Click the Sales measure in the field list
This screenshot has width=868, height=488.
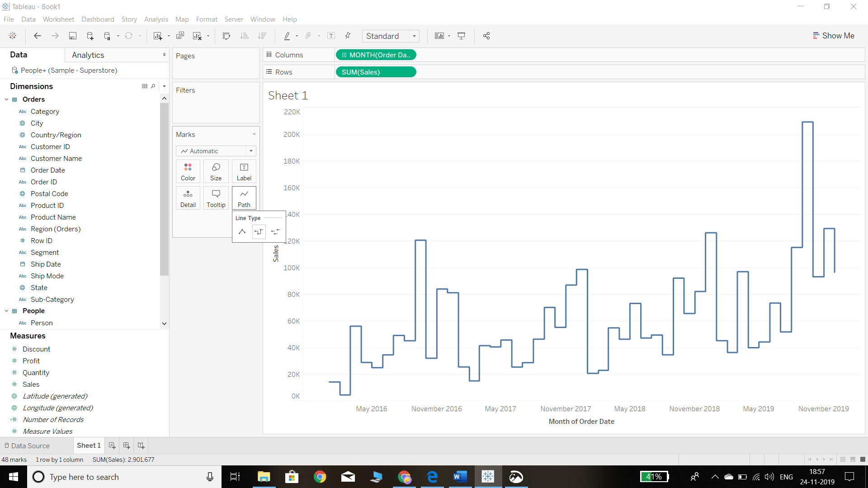(31, 385)
